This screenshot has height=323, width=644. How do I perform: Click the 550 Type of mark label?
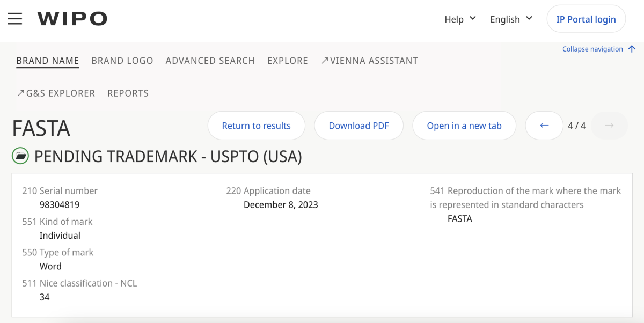coord(58,252)
